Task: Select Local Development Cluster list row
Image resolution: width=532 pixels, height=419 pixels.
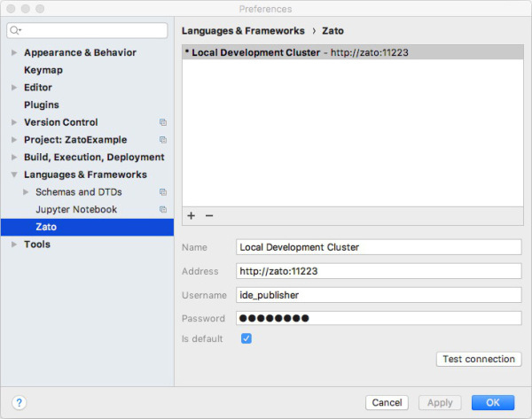Action: tap(353, 52)
